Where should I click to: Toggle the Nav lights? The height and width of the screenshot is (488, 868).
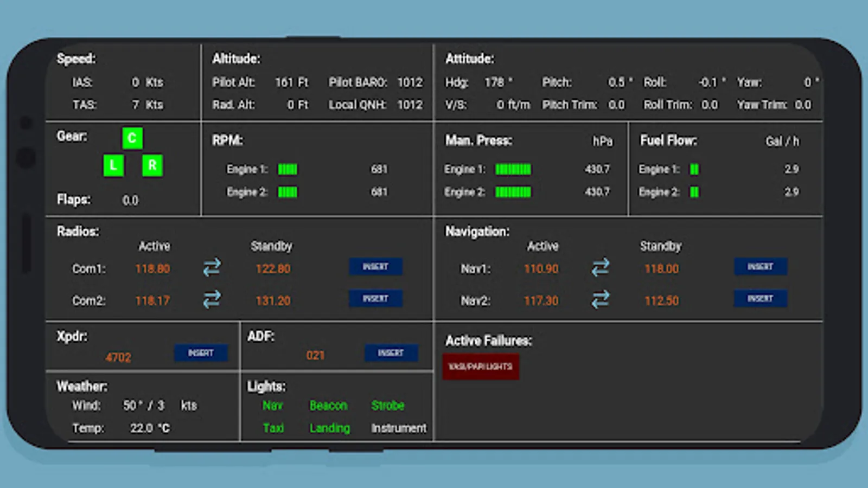click(x=272, y=406)
